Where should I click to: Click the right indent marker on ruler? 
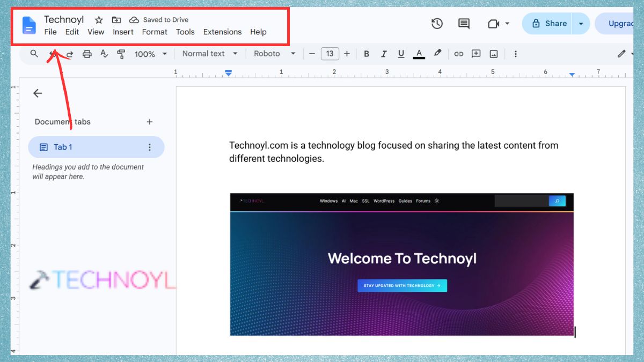click(572, 75)
